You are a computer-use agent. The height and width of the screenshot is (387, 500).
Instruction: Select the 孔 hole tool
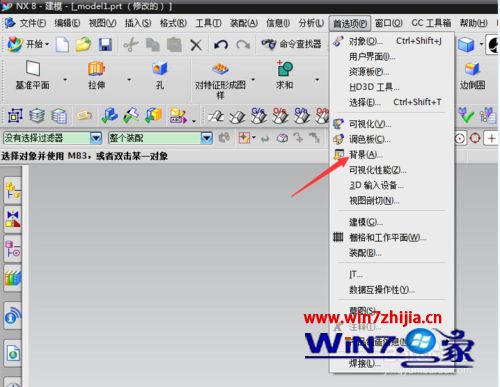[x=160, y=75]
